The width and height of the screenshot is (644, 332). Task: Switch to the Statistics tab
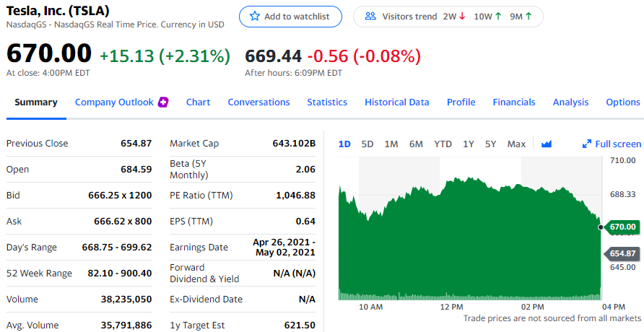point(327,102)
